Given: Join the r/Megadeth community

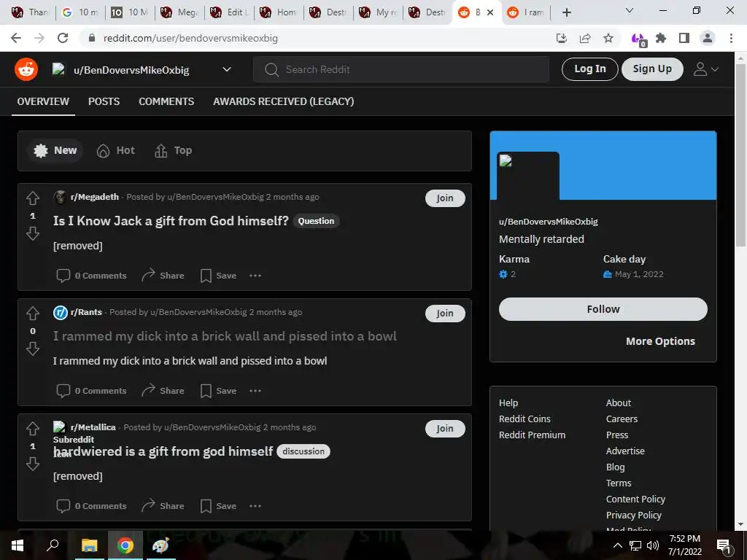Looking at the screenshot, I should (445, 198).
